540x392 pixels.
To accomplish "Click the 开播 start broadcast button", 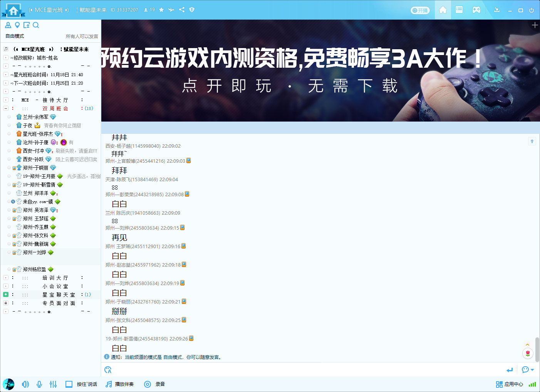I will (x=420, y=10).
